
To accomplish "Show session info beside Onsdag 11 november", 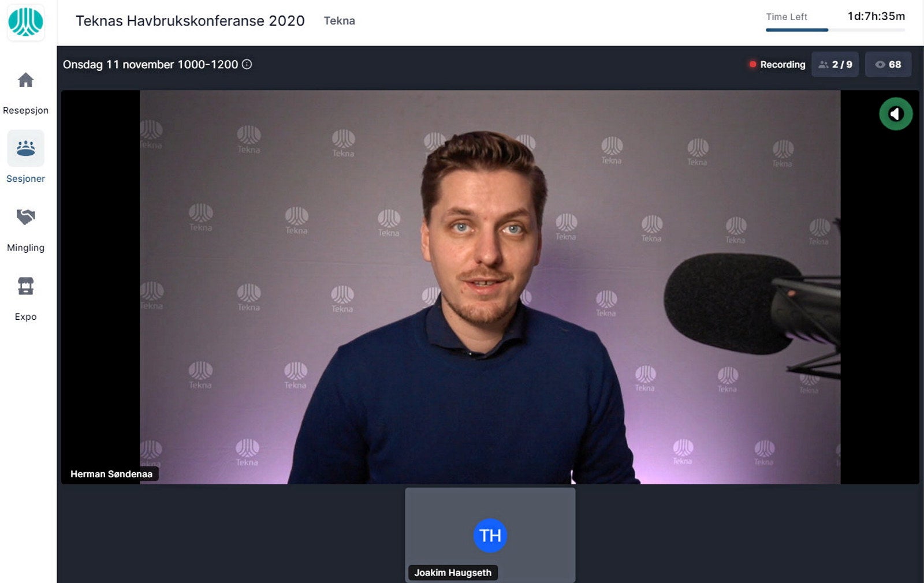I will pos(247,64).
